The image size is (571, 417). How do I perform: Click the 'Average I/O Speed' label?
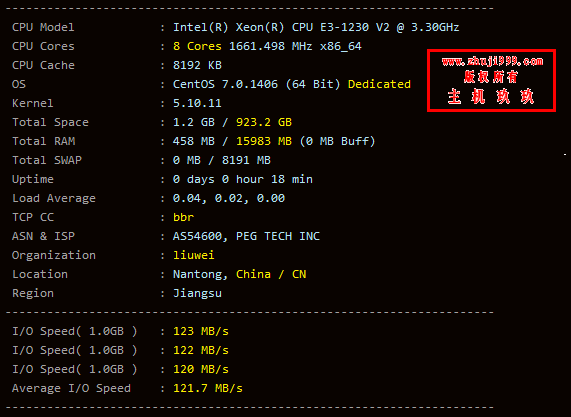(71, 388)
